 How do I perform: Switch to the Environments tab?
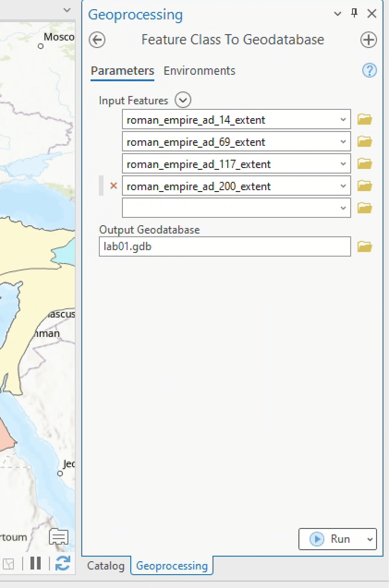click(x=200, y=71)
